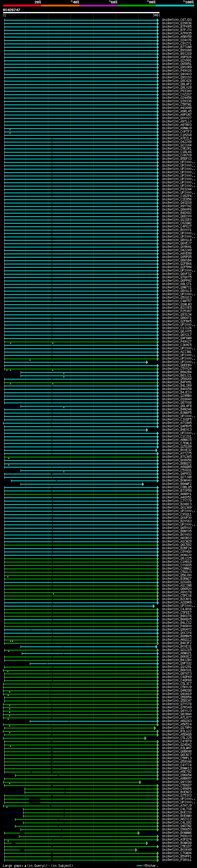Select hit label UniRef100_Q9LV28
The width and height of the screenshot is (197, 868).
click(177, 88)
